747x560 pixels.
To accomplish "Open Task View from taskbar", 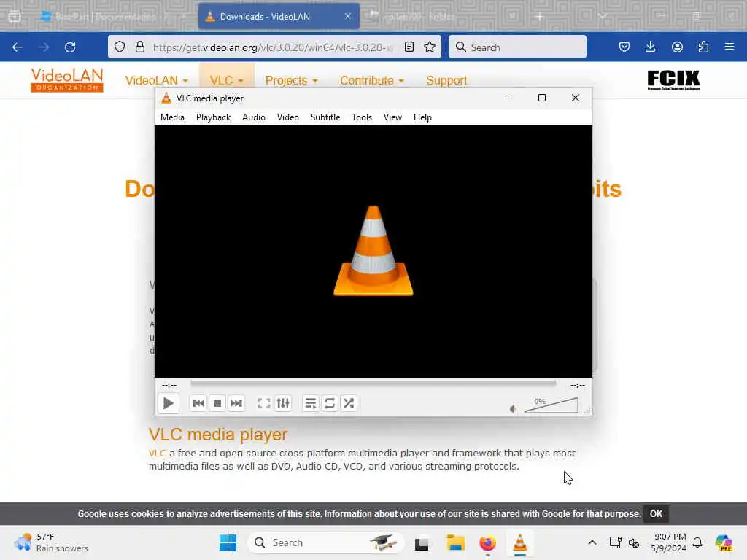I will [422, 542].
